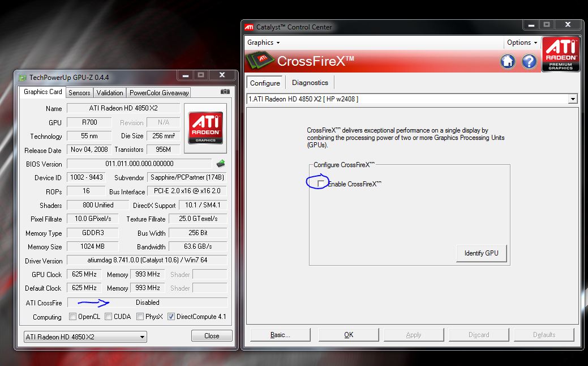The height and width of the screenshot is (366, 588).
Task: Click the Transistors 956M value
Action: [164, 150]
